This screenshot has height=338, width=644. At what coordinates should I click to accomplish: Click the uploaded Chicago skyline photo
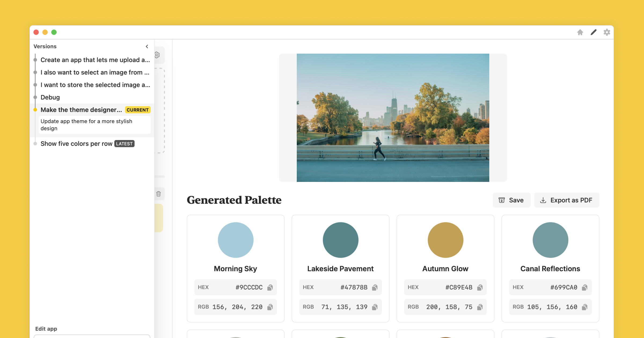(393, 117)
